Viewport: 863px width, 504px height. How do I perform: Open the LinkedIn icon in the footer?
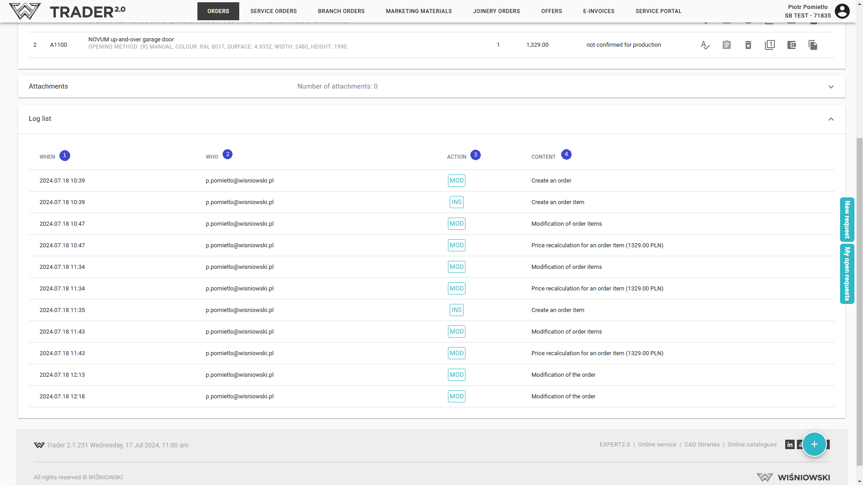coord(790,445)
